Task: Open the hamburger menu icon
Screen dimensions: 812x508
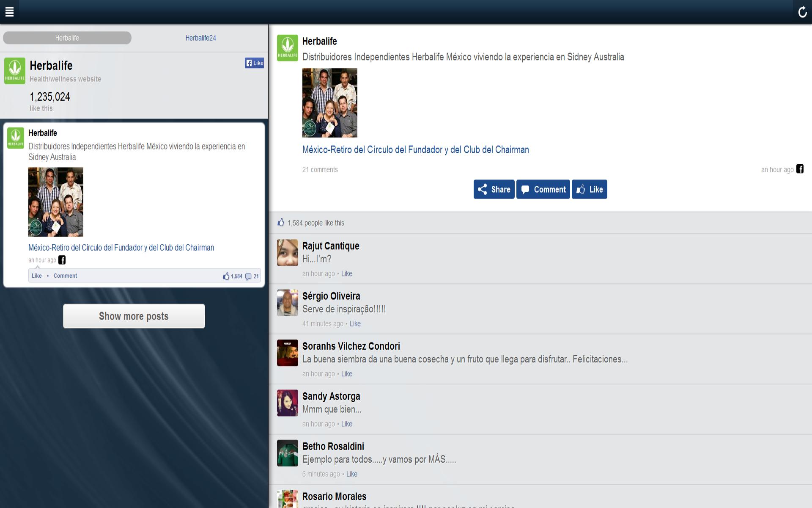Action: point(9,12)
